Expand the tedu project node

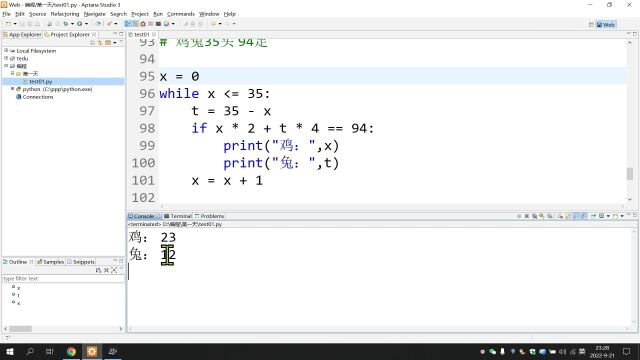pos(6,58)
